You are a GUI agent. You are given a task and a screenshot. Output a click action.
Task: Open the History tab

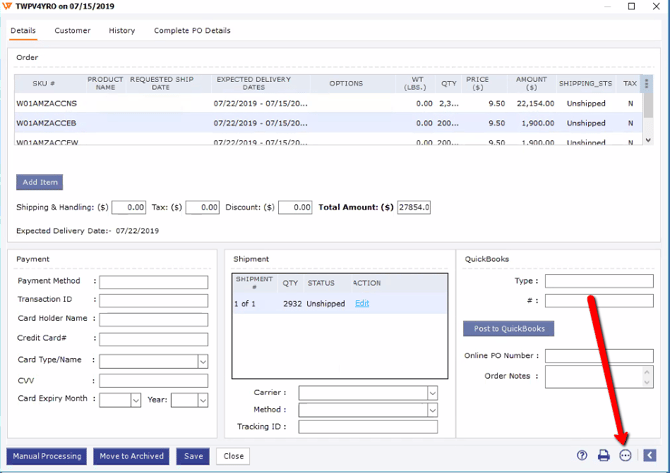[122, 31]
